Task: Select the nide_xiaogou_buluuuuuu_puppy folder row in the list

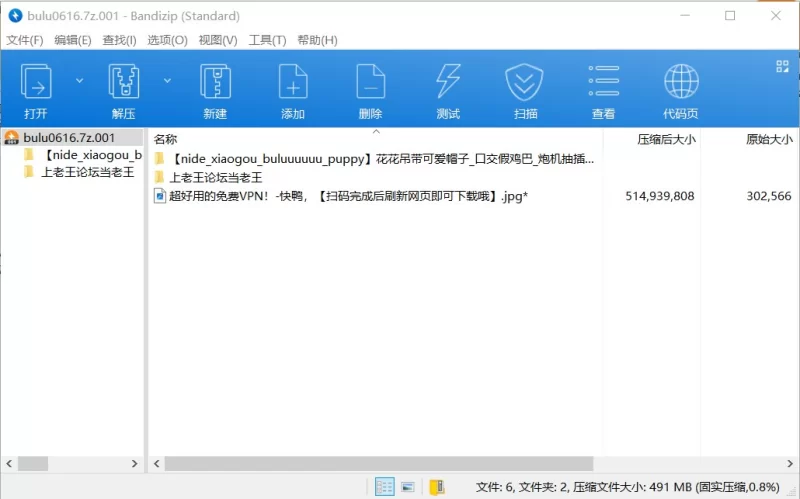Action: pyautogui.click(x=375, y=159)
